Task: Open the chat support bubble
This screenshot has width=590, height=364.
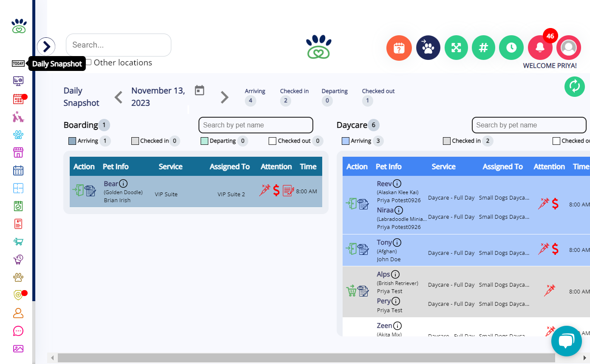Action: tap(567, 341)
